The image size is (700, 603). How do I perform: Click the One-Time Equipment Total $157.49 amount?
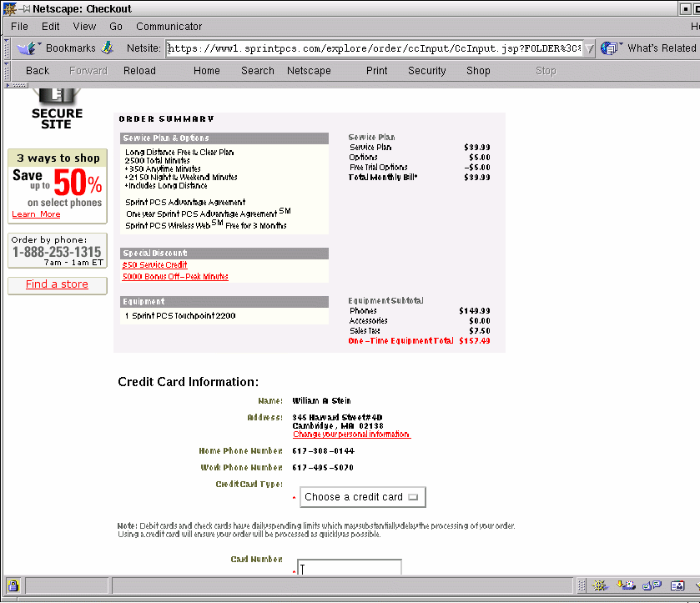(x=475, y=341)
